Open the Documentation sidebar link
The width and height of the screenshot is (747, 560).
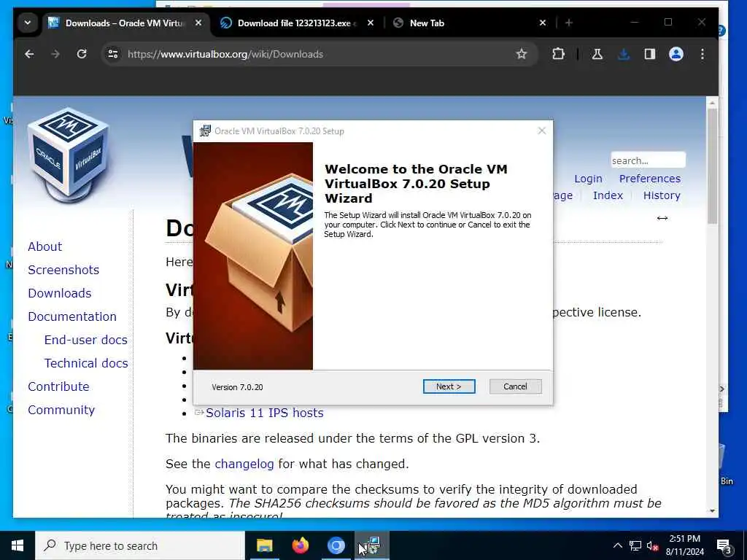pyautogui.click(x=72, y=316)
